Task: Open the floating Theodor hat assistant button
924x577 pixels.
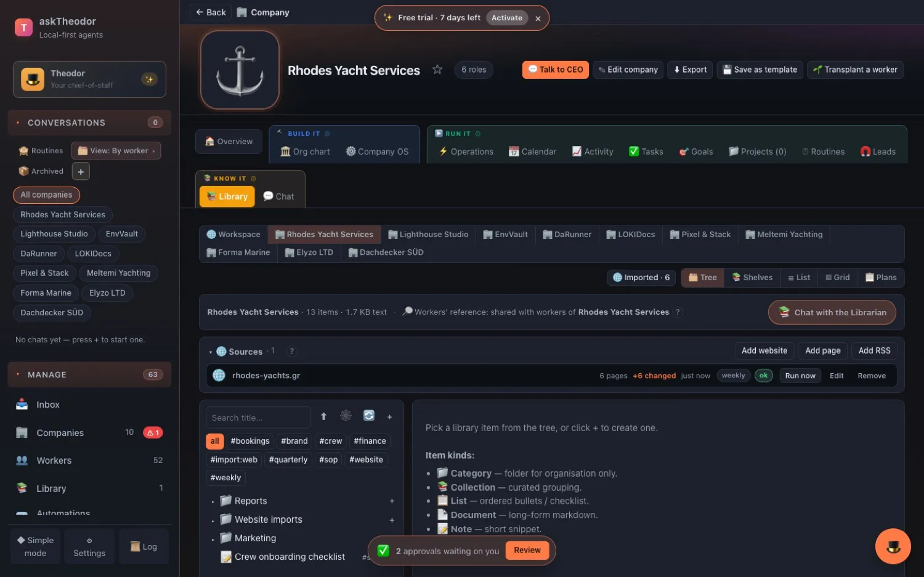Action: [893, 546]
